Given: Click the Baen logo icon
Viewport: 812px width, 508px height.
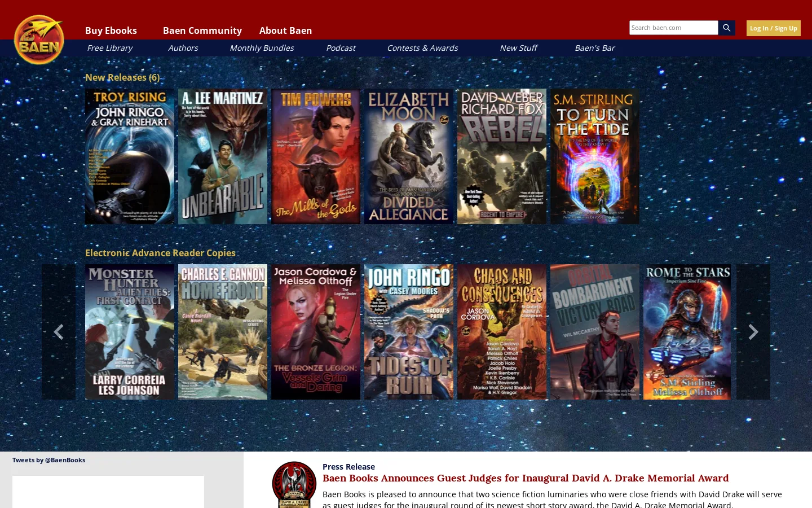Looking at the screenshot, I should click(x=39, y=40).
